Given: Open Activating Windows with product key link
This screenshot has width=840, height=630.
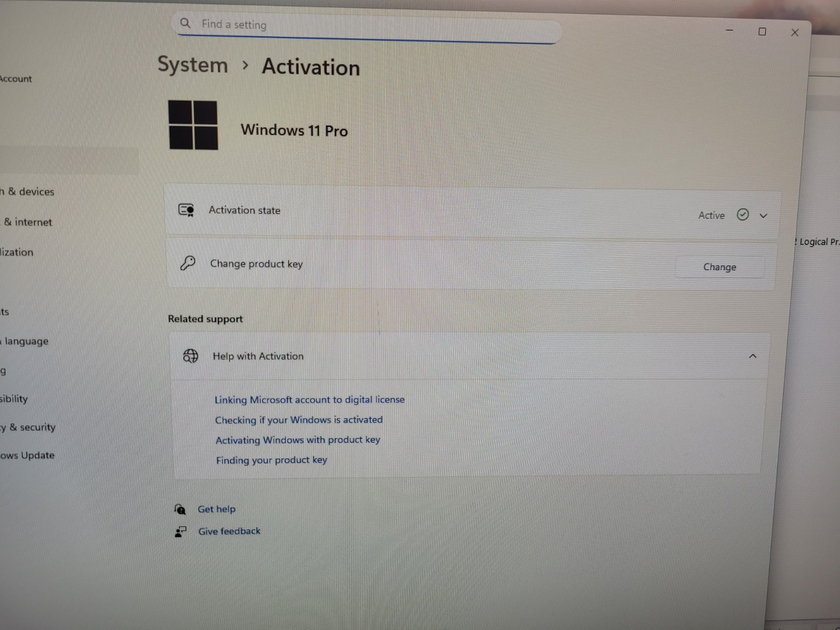Looking at the screenshot, I should pyautogui.click(x=298, y=440).
